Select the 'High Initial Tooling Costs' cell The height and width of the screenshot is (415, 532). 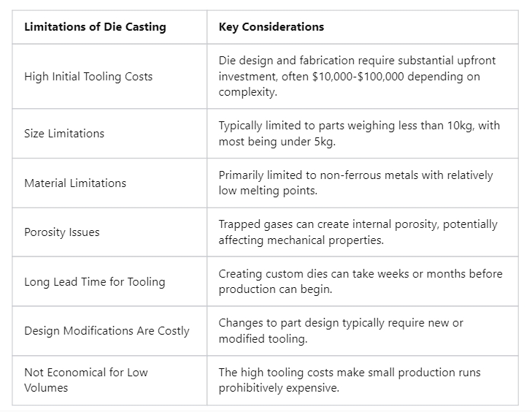pyautogui.click(x=88, y=76)
